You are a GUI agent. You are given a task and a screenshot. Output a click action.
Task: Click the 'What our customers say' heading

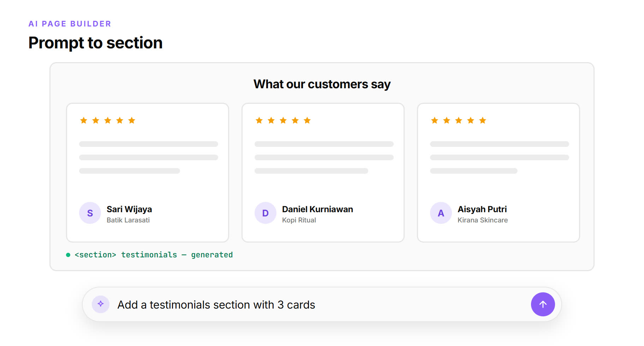point(322,84)
